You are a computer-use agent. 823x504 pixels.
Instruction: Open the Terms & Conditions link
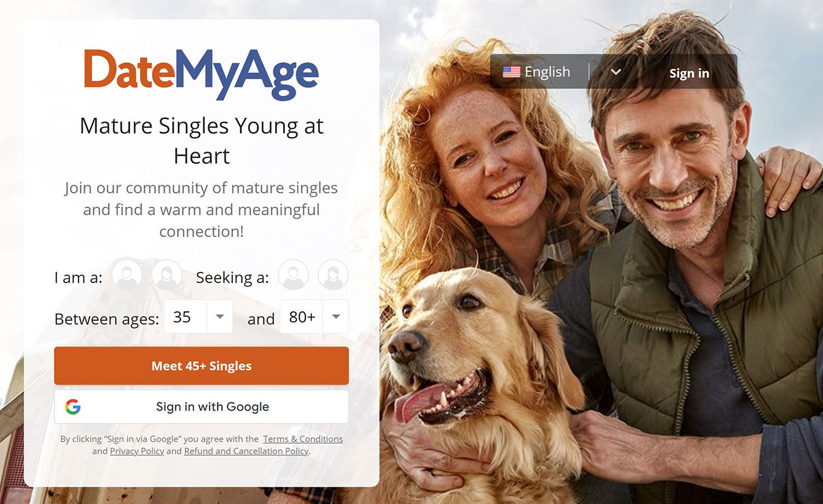(303, 439)
